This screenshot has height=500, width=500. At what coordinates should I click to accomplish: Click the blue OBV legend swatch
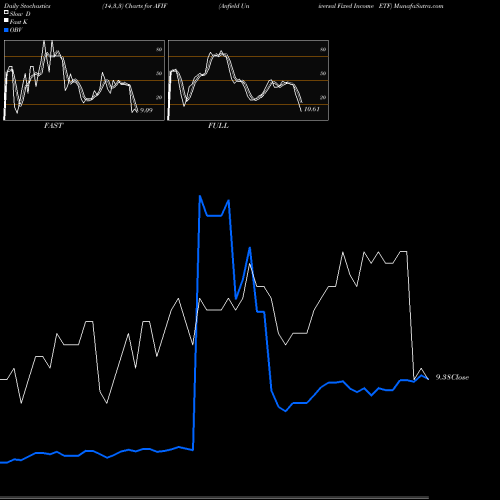click(x=6, y=30)
